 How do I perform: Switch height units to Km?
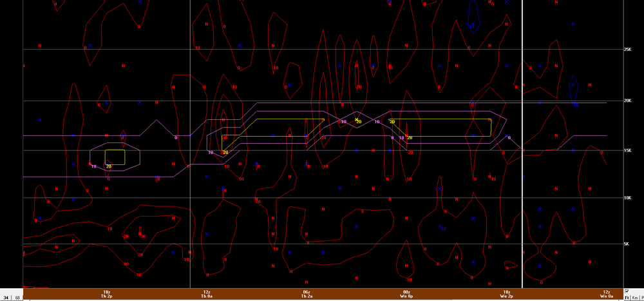pos(635,297)
